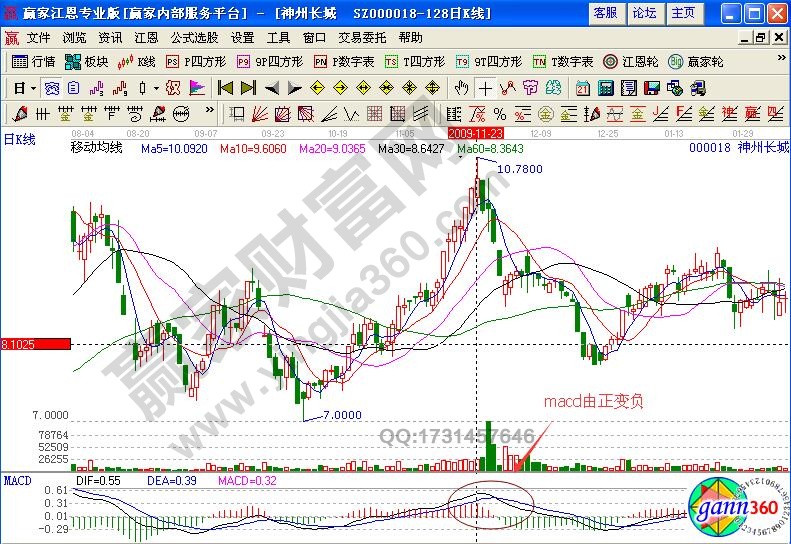Click the calendar icon showing 21
Image resolution: width=791 pixels, height=544 pixels.
click(x=582, y=87)
